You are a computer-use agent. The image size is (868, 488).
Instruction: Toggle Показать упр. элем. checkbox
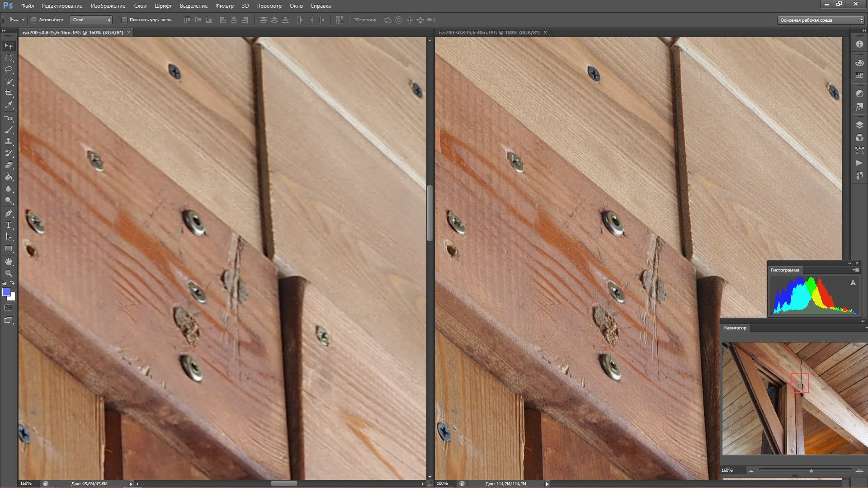(124, 20)
